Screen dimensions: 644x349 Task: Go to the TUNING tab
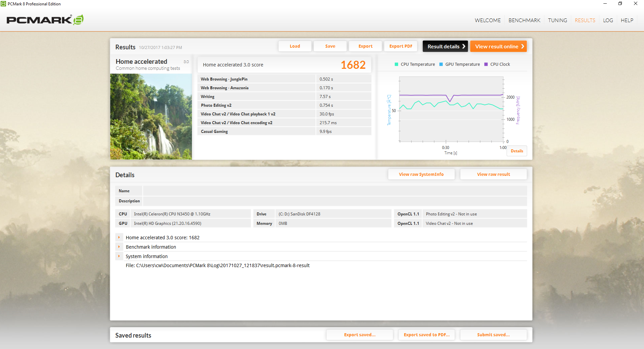(x=557, y=20)
